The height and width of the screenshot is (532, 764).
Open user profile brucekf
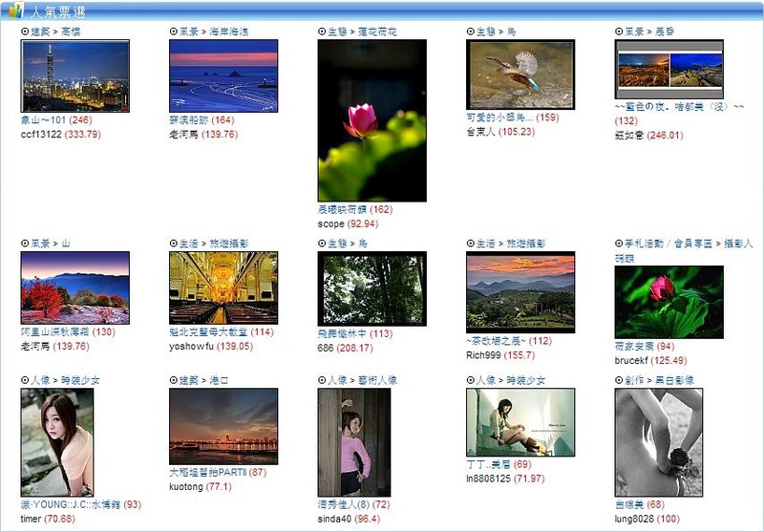(x=631, y=360)
